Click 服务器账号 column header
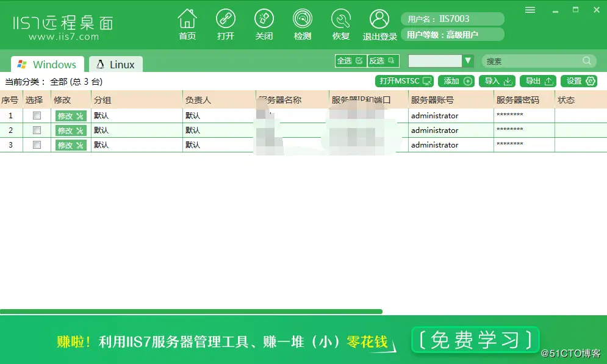 [451, 100]
